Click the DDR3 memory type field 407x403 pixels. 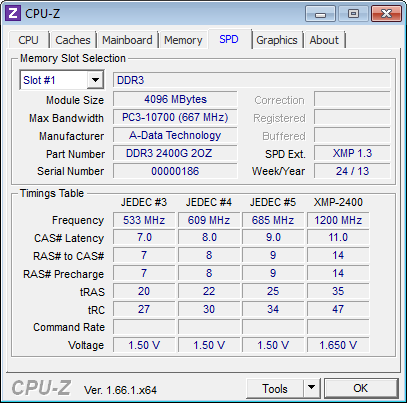251,80
